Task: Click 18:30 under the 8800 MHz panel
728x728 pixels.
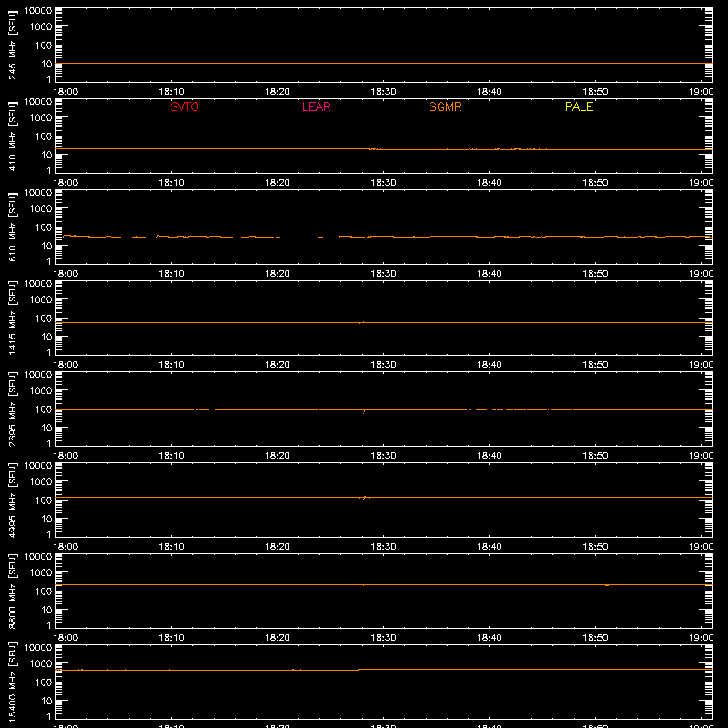Action: [x=383, y=638]
